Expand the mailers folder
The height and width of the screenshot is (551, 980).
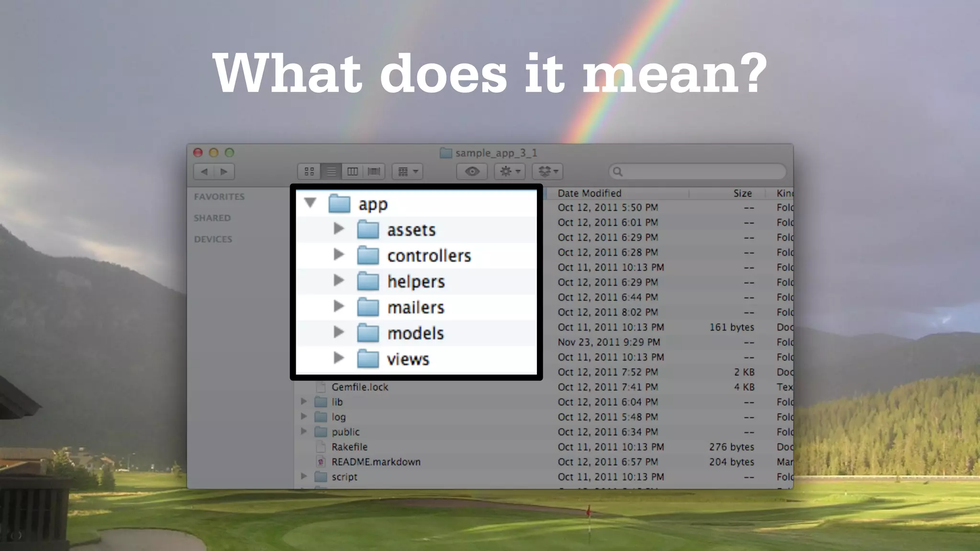[x=339, y=306]
